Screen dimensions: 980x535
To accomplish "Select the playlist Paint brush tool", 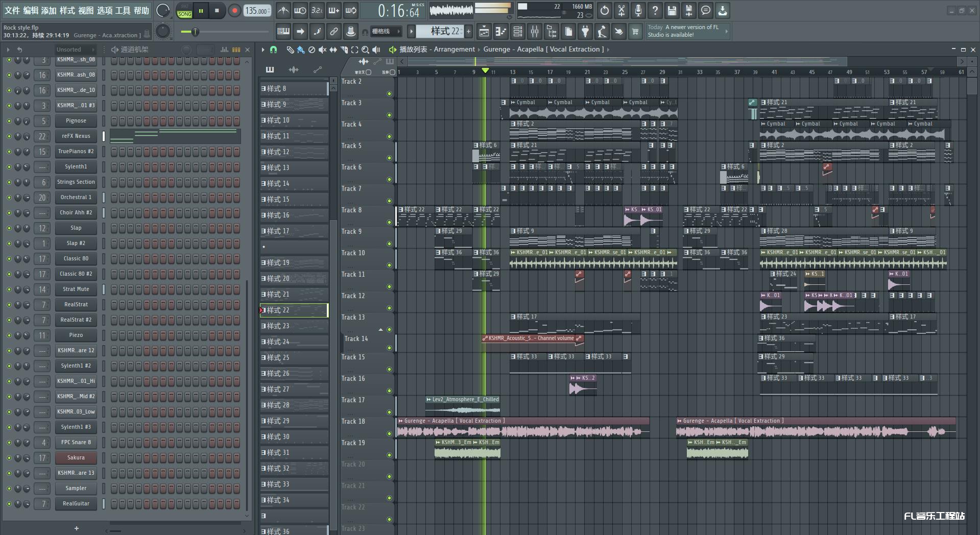I will pos(301,50).
